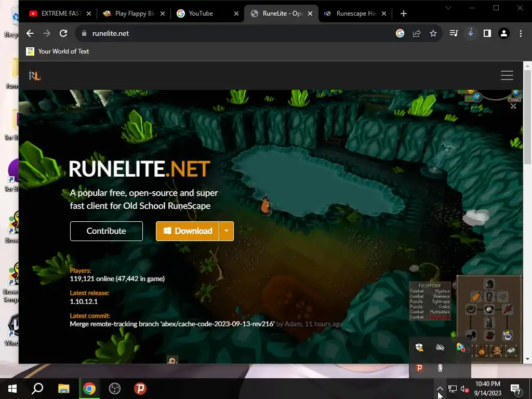Screen dimensions: 532x399
Task: Open the Chrome profile avatar
Action: (x=504, y=33)
